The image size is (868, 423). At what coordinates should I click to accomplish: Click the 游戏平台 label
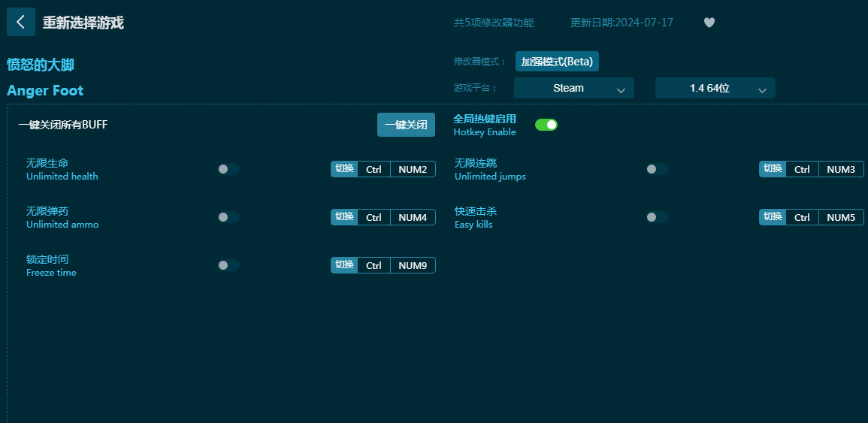click(476, 88)
